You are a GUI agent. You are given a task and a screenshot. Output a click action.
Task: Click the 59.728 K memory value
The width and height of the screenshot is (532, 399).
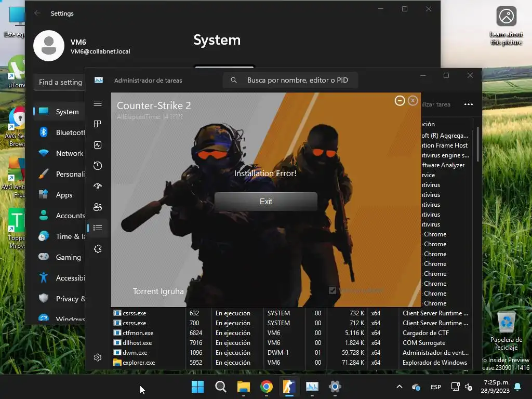(353, 353)
